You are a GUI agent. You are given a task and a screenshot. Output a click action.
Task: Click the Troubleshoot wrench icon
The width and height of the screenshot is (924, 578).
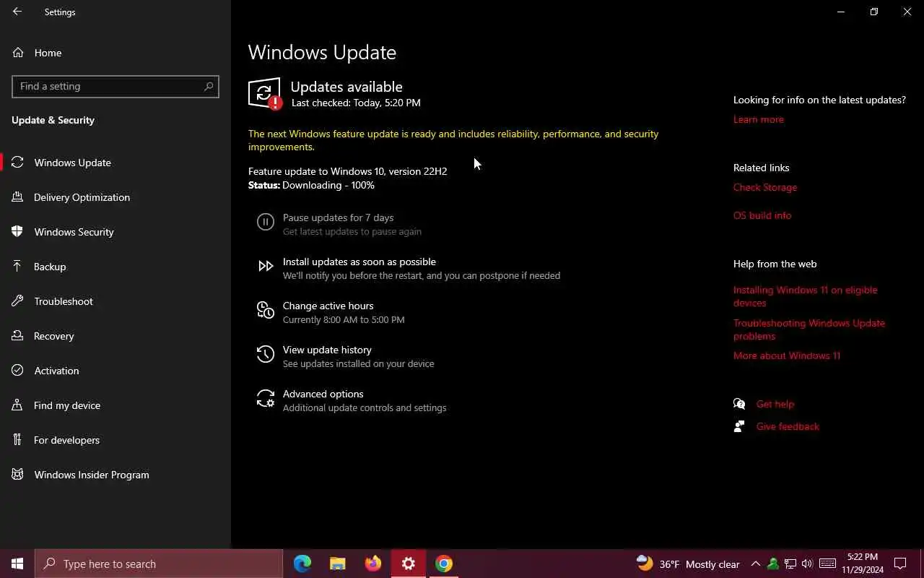[x=18, y=301]
